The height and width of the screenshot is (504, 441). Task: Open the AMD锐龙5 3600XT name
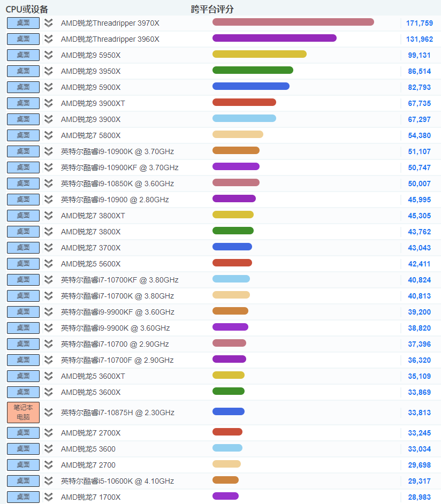(x=93, y=376)
